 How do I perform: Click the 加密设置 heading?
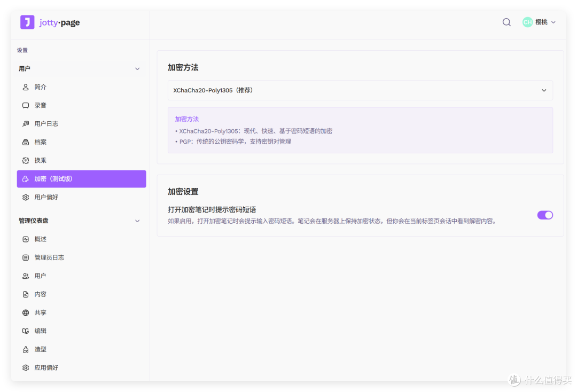click(183, 192)
